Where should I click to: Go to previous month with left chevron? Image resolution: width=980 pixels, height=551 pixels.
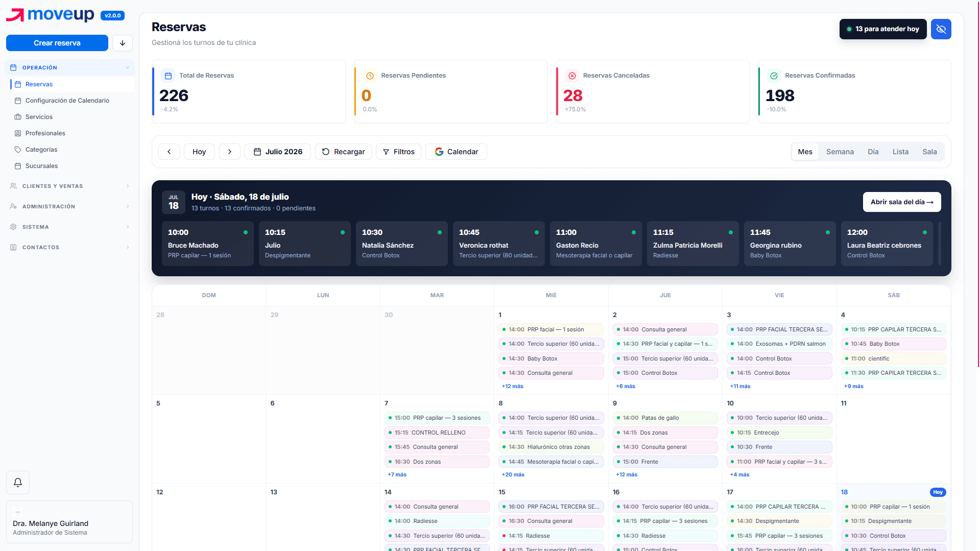click(169, 152)
